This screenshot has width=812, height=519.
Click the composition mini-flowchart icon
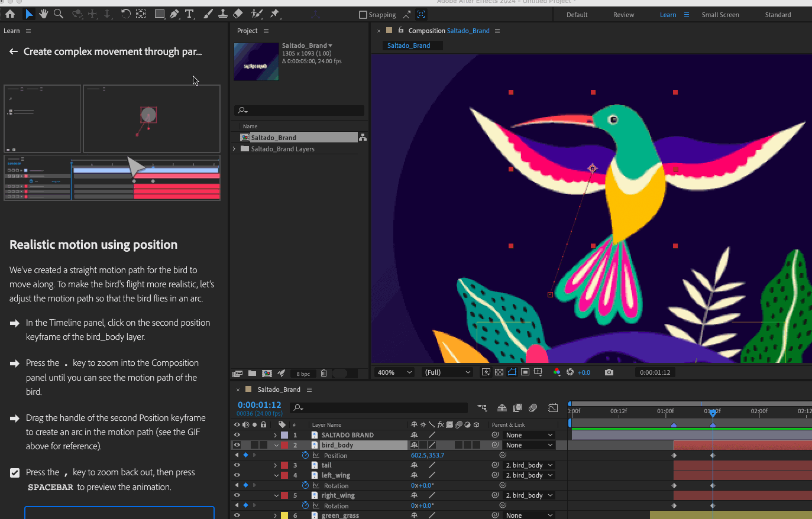pos(483,408)
